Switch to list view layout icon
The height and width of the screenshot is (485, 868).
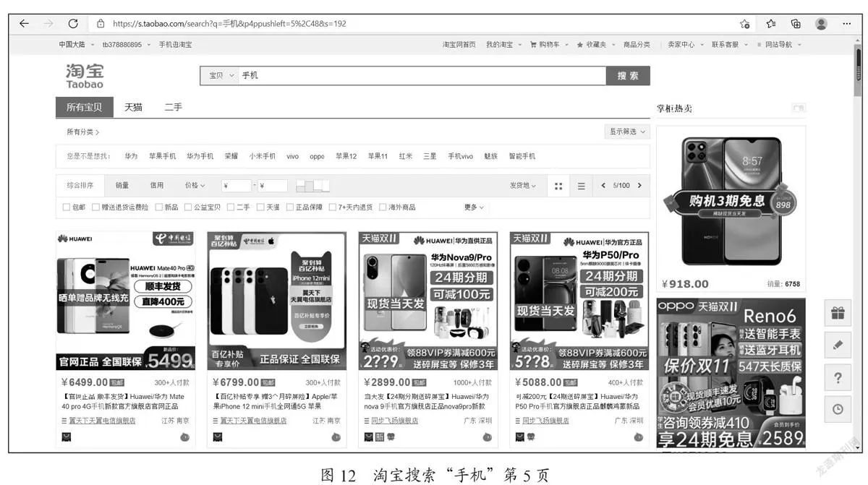pos(581,186)
